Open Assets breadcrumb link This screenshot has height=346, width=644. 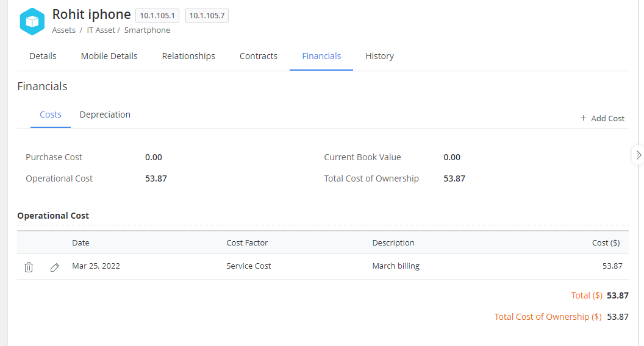click(x=63, y=30)
